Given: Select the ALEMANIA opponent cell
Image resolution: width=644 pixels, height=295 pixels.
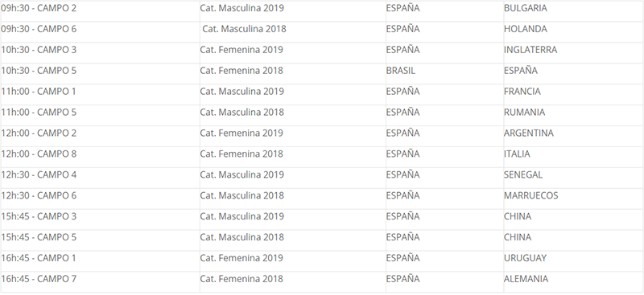Looking at the screenshot, I should coord(573,280).
